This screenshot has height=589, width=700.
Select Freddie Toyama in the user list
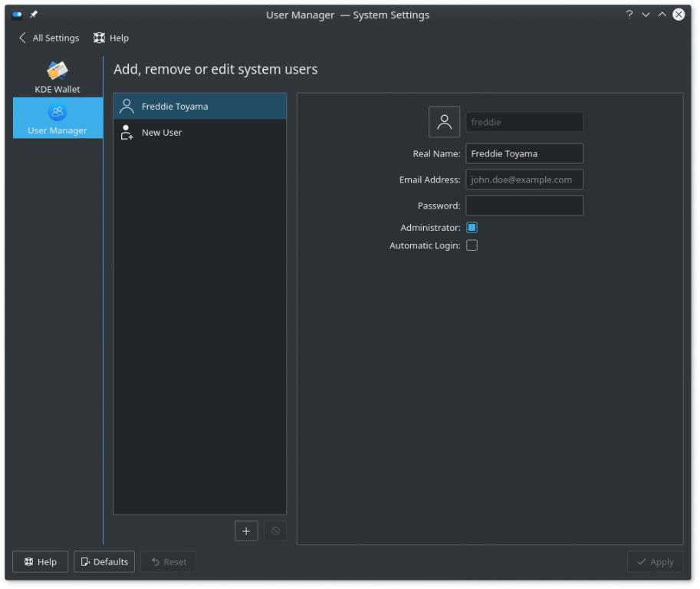(199, 107)
